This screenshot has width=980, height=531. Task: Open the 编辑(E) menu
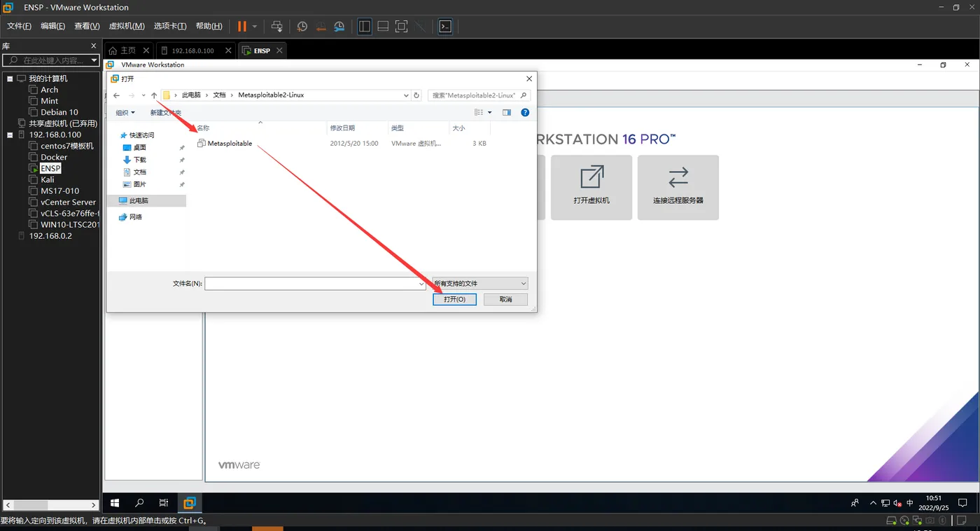tap(52, 26)
